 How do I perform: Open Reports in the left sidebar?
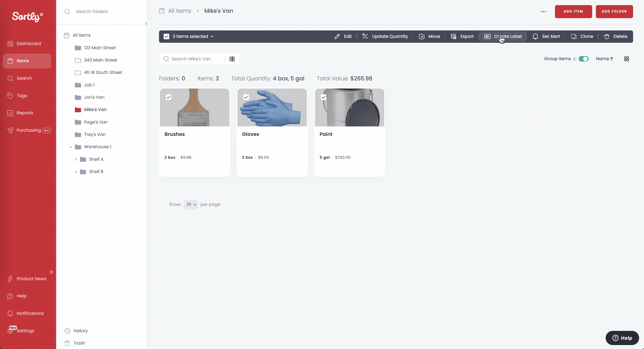pyautogui.click(x=25, y=113)
